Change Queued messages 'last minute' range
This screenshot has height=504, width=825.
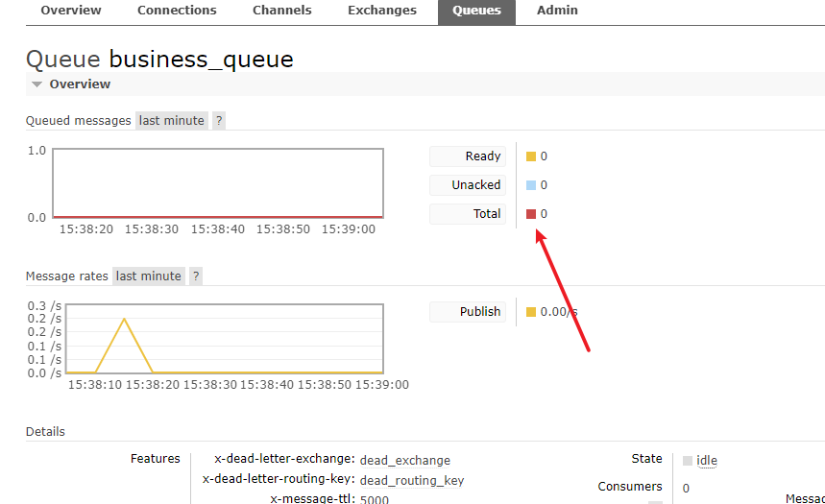pyautogui.click(x=172, y=120)
